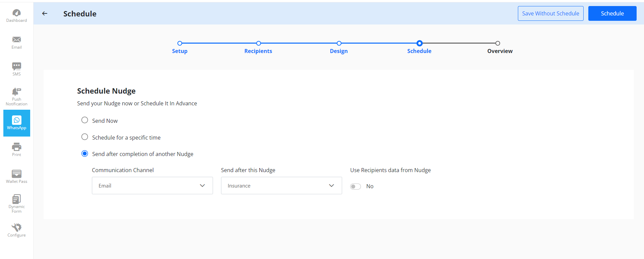This screenshot has width=644, height=259.
Task: Click the Setup step circle marker
Action: (180, 43)
